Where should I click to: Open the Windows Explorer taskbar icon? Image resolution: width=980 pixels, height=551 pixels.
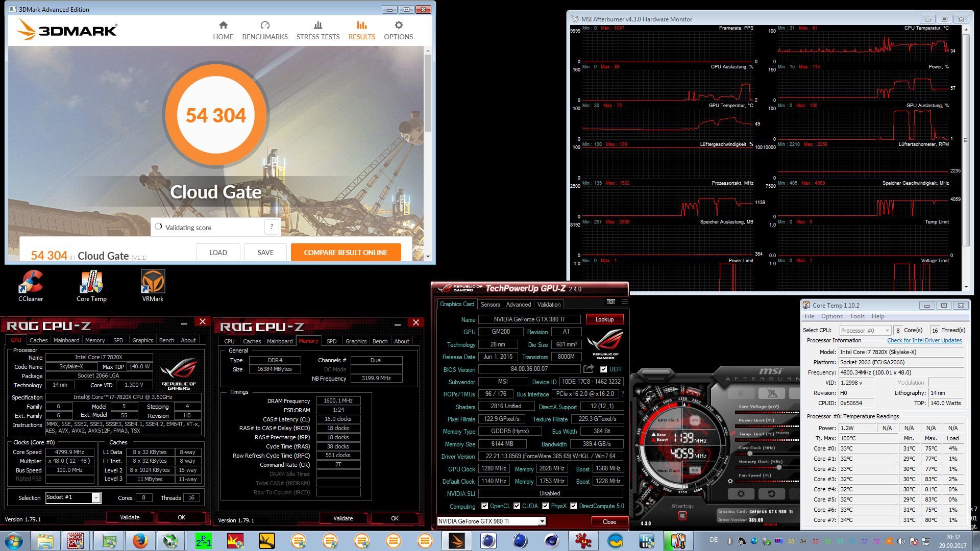tap(45, 541)
